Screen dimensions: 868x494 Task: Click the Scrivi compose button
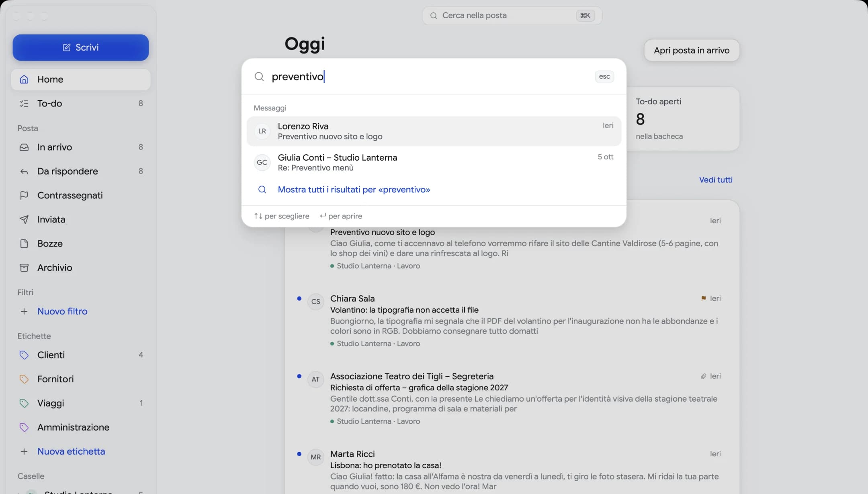[81, 47]
